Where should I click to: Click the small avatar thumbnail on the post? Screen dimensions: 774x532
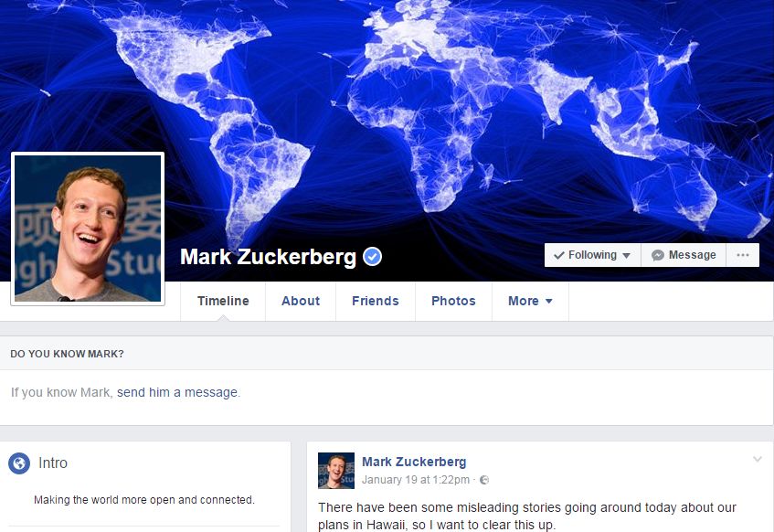(336, 471)
